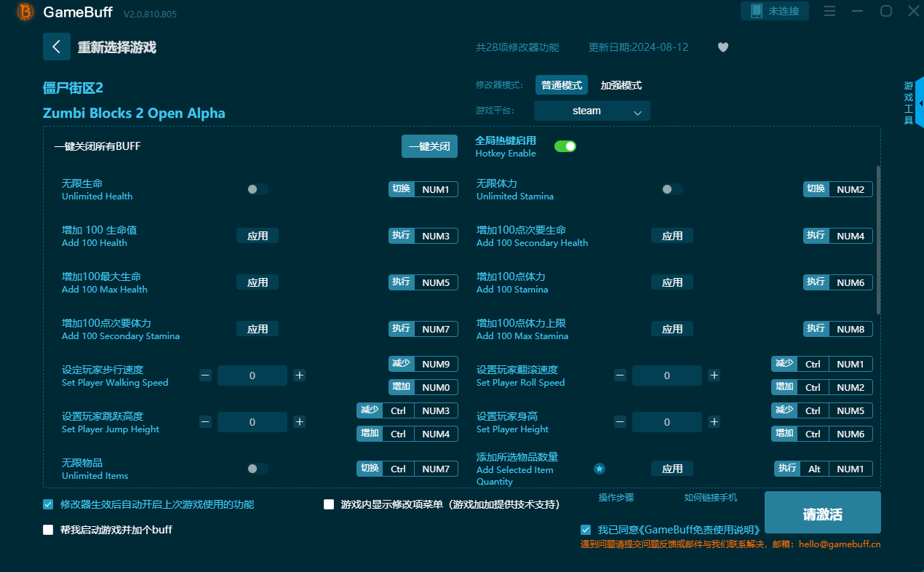The height and width of the screenshot is (572, 924).
Task: Open the steam platform dropdown
Action: pos(591,111)
